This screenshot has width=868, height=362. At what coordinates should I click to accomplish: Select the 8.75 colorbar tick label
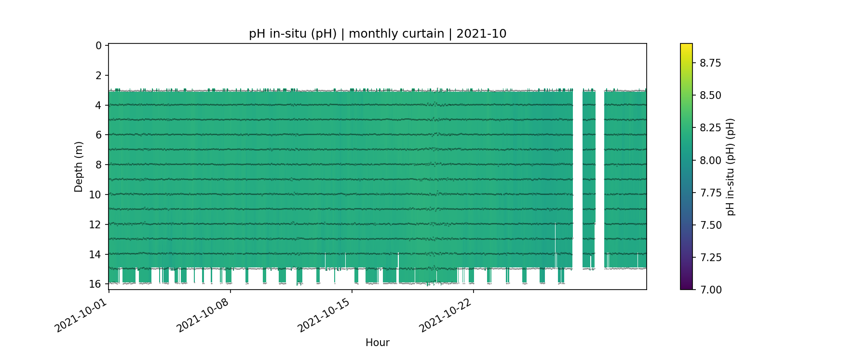coord(710,63)
